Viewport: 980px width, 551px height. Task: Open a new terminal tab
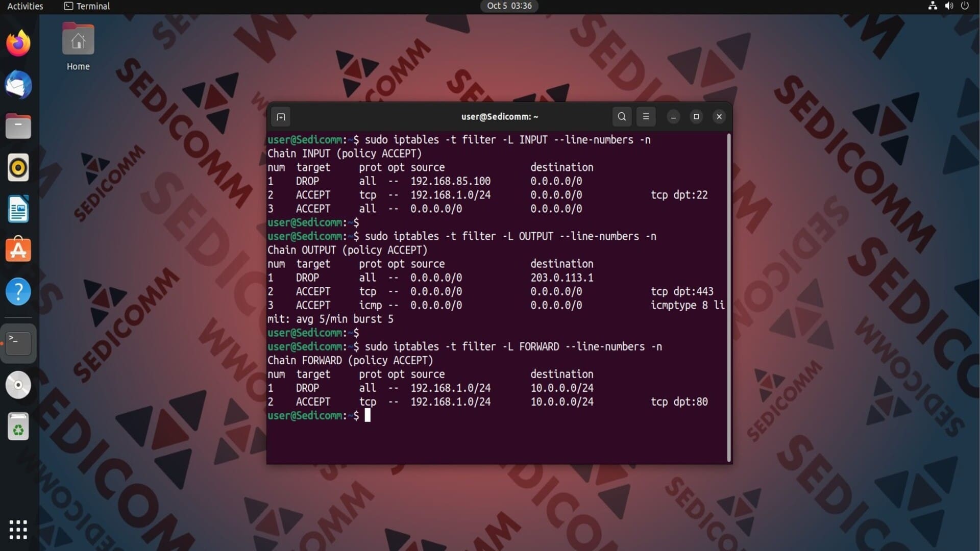coord(281,117)
